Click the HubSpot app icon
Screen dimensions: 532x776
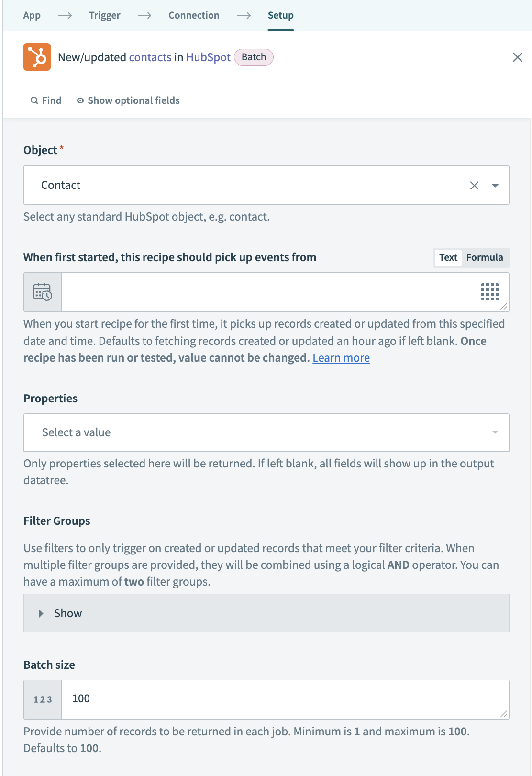click(37, 57)
